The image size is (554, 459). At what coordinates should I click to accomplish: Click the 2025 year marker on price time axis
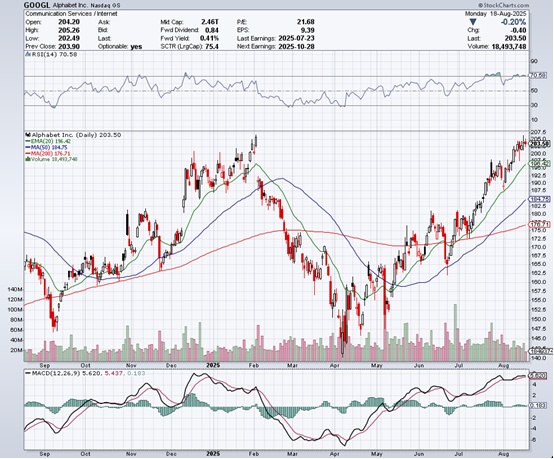213,365
